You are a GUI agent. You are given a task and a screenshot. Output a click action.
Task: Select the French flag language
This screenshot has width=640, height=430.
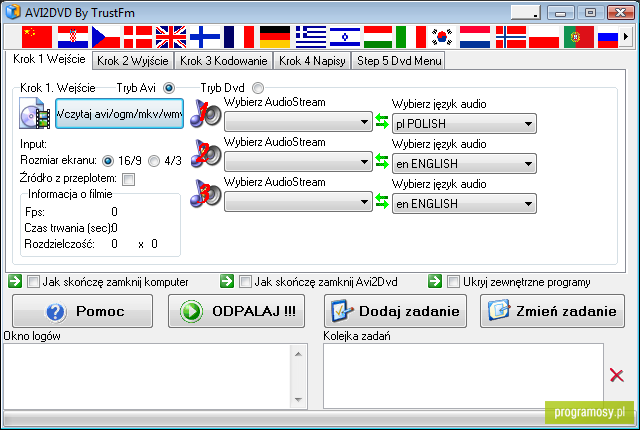239,37
